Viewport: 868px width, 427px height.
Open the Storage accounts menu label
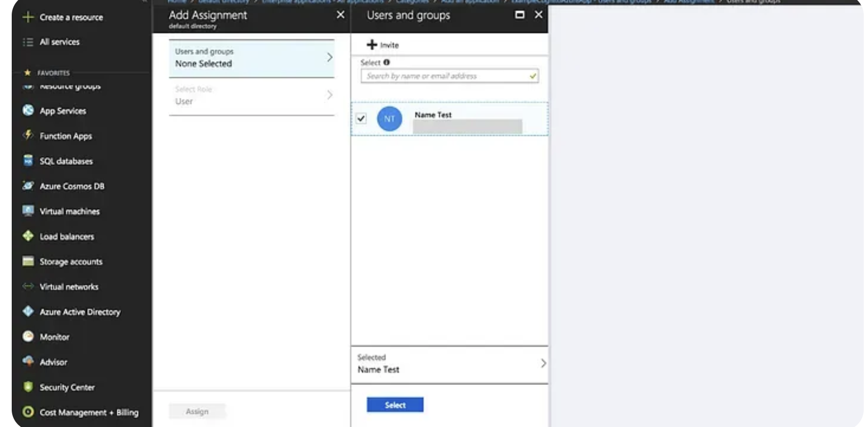[71, 261]
